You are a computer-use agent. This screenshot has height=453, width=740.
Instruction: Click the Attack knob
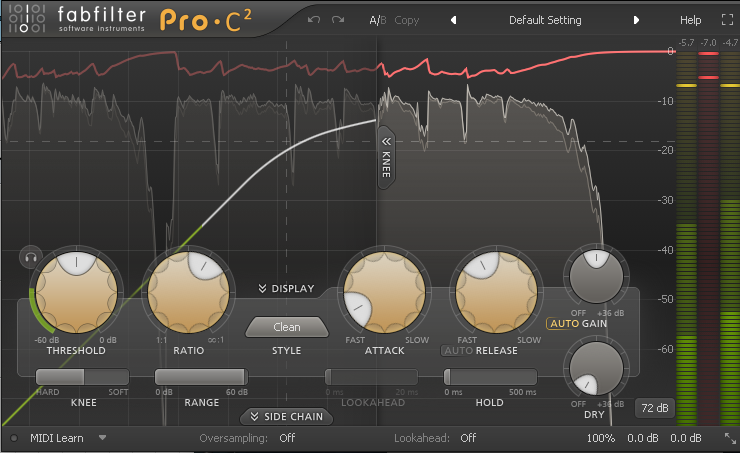384,293
